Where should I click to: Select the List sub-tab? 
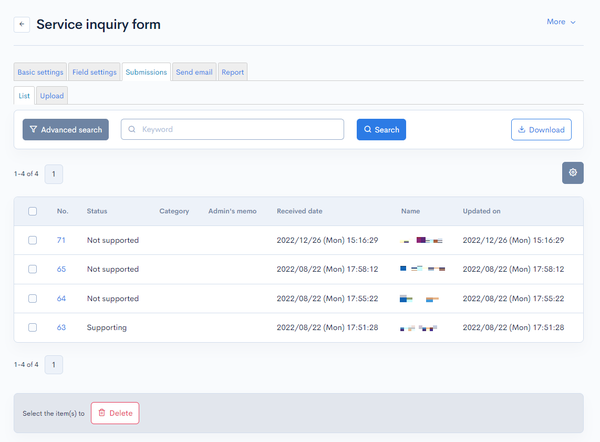pyautogui.click(x=24, y=96)
